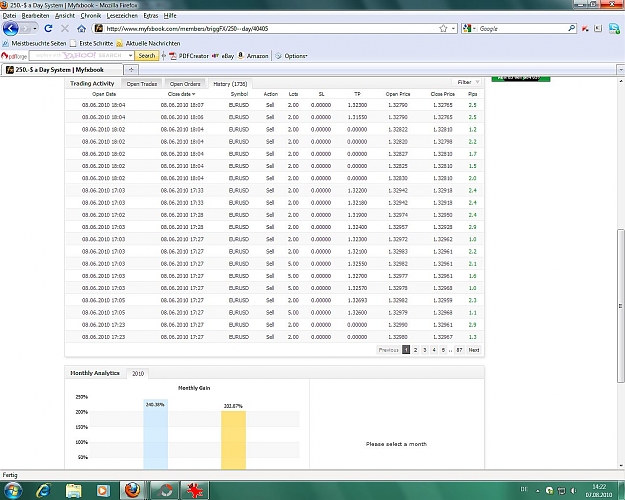Open the back/forward history dropdown arrow
This screenshot has width=625, height=500.
[35, 29]
